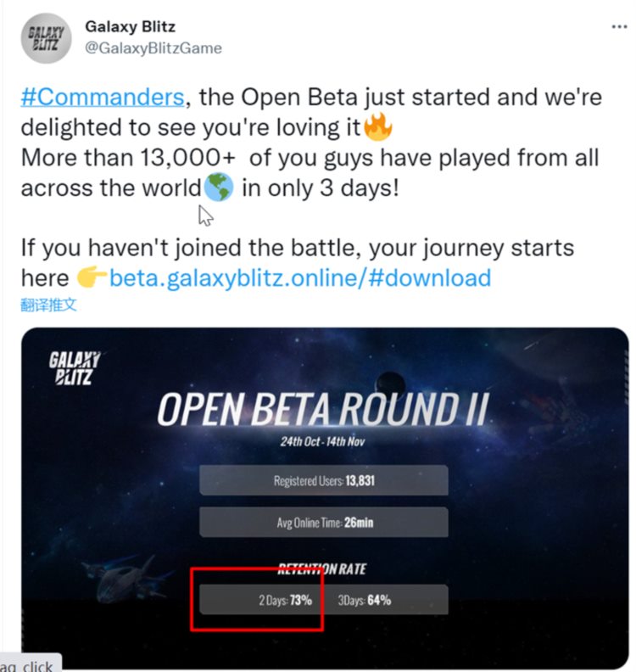This screenshot has width=636, height=672.
Task: Click the pointing hand emoji
Action: (x=91, y=278)
